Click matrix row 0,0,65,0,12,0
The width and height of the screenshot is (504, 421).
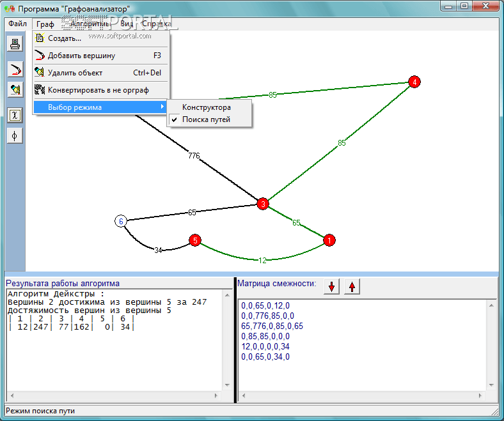coord(265,306)
